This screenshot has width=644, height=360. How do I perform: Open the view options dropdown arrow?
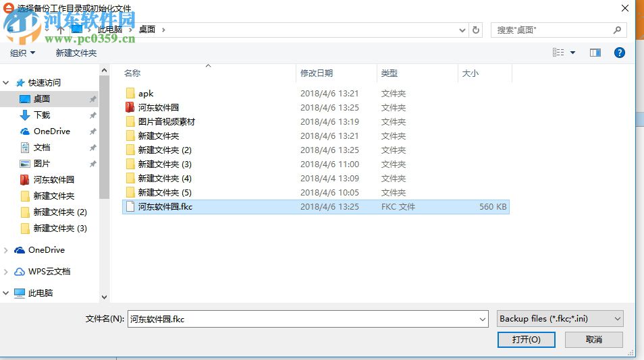click(x=572, y=53)
